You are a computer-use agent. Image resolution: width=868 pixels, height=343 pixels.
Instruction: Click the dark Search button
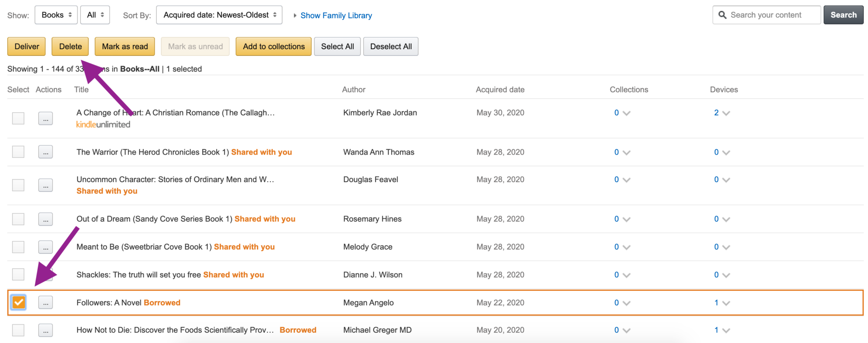(843, 15)
